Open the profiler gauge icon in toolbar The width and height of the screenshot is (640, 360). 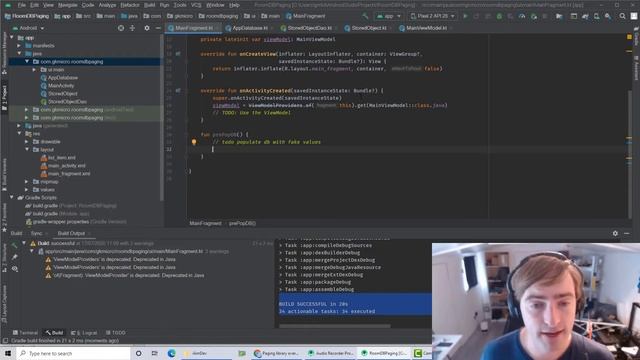click(x=522, y=16)
